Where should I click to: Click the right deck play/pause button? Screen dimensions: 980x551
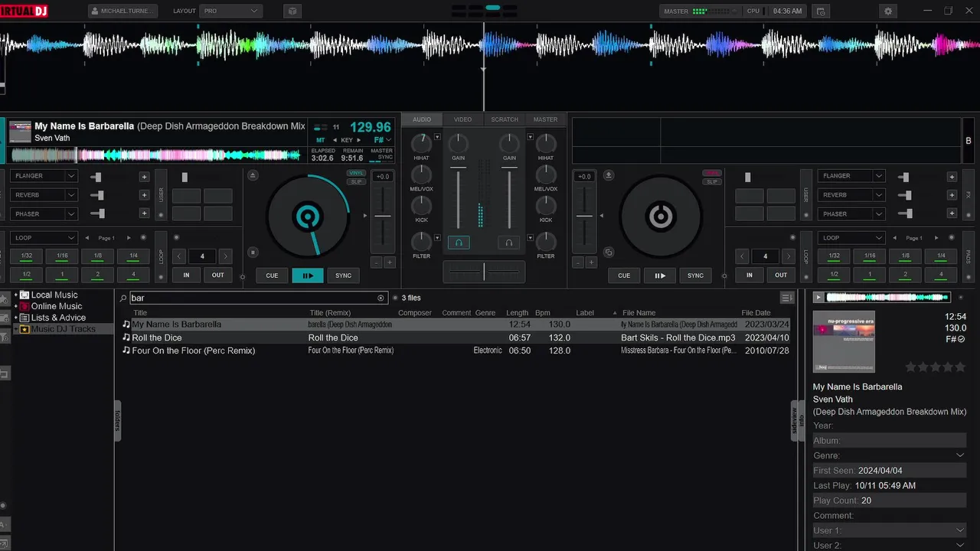[660, 275]
